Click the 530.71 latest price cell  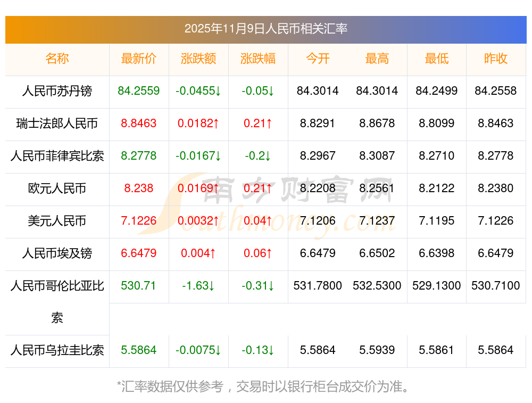(139, 286)
